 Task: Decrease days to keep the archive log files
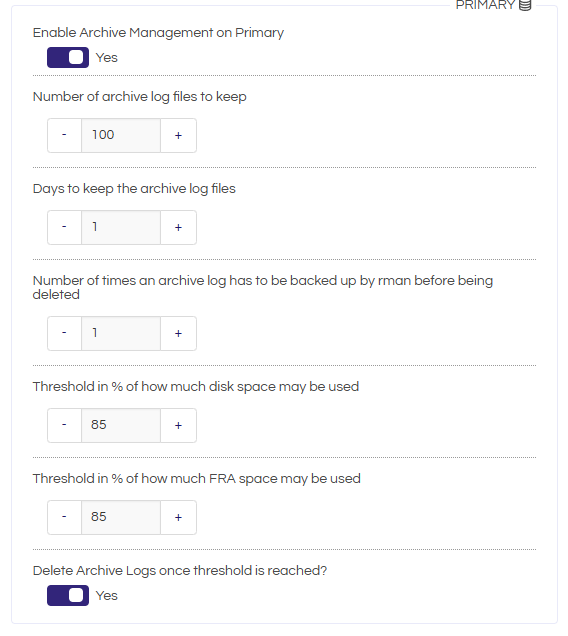tap(65, 228)
